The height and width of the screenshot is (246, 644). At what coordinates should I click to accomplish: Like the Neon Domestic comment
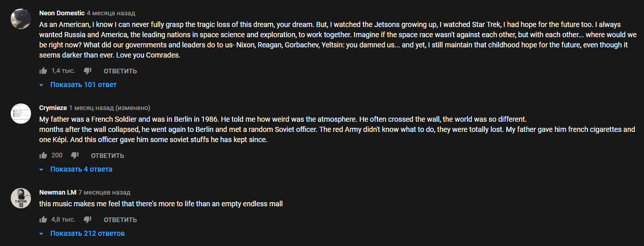pos(43,71)
